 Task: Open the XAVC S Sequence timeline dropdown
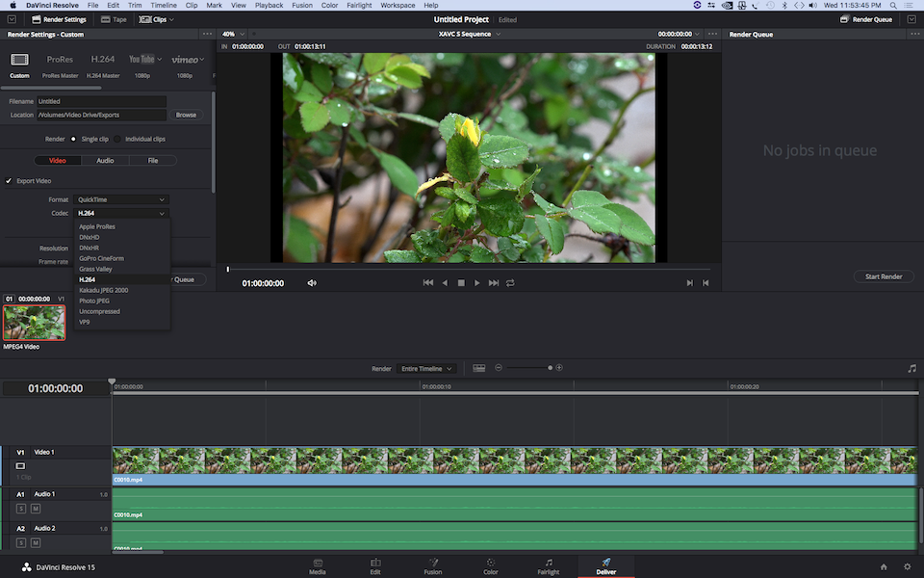point(470,35)
